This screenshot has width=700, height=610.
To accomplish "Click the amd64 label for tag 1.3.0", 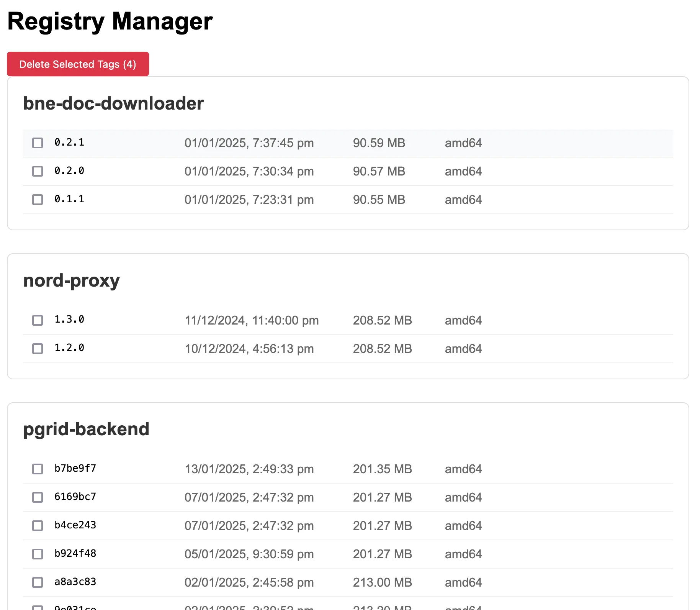I will tap(463, 320).
